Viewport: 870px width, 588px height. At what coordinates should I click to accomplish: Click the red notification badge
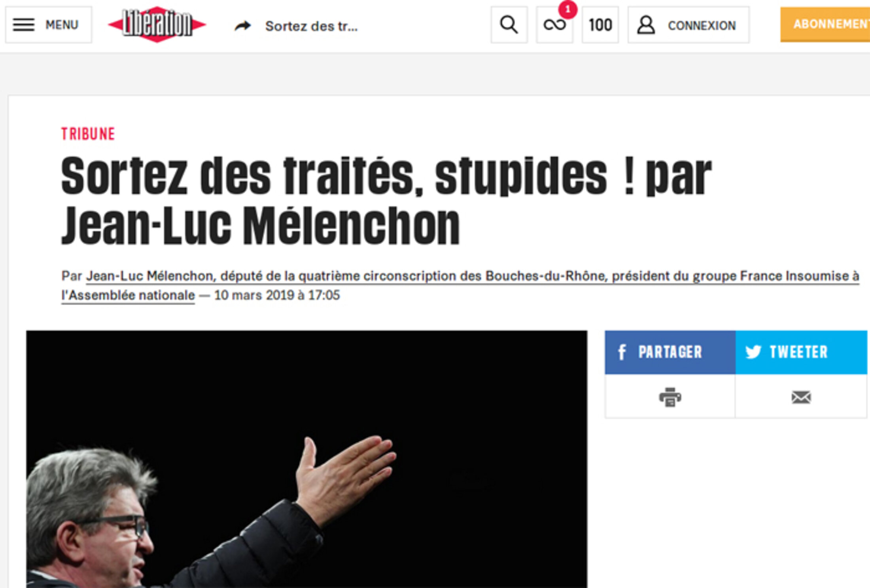567,9
